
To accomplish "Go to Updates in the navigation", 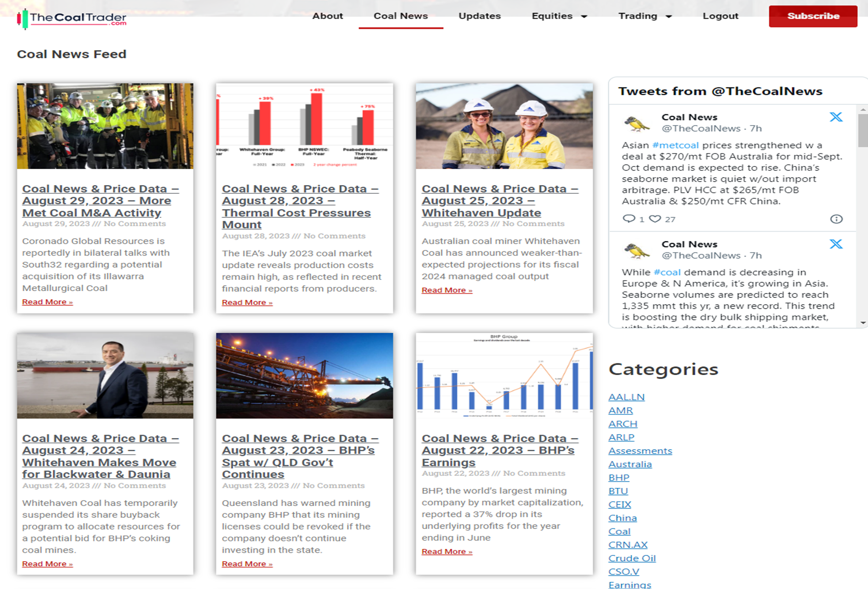I will click(x=479, y=16).
